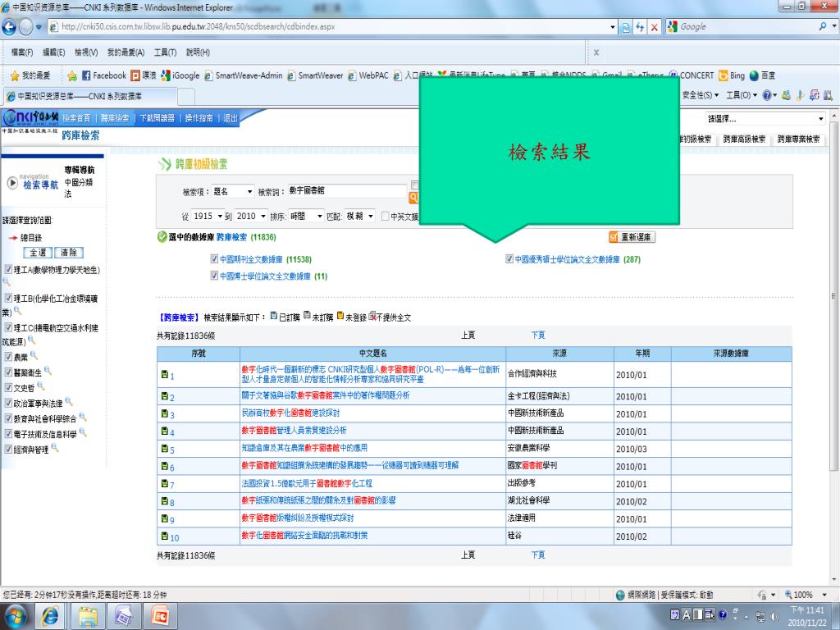Click the 檢索詞 input containing 數字圖書館
Viewport: 840px width, 630px height.
[347, 190]
